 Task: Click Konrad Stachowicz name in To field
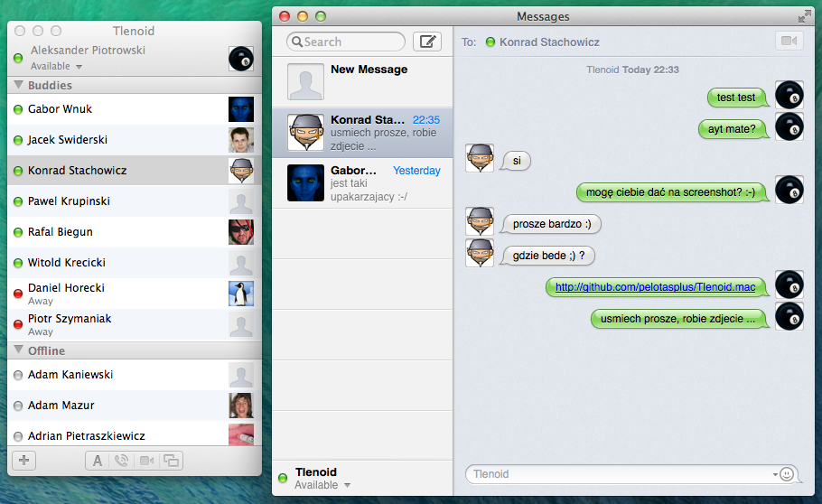coord(549,42)
